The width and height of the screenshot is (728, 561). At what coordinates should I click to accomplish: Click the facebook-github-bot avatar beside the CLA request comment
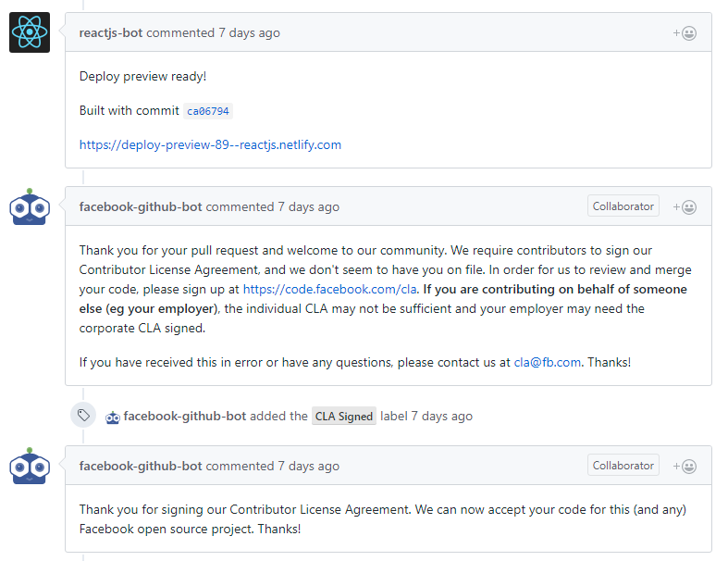click(x=30, y=207)
